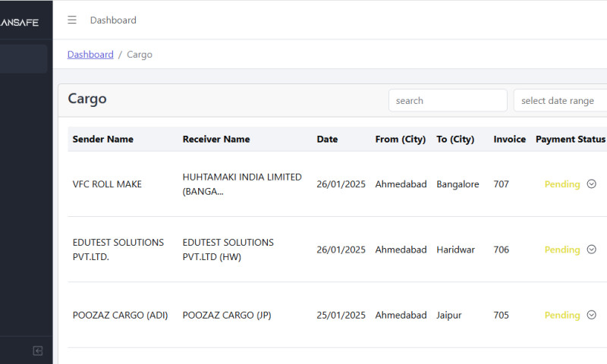Select receiver EDUTEST SOLUTIONS PVT.LTD (HW)

point(228,249)
